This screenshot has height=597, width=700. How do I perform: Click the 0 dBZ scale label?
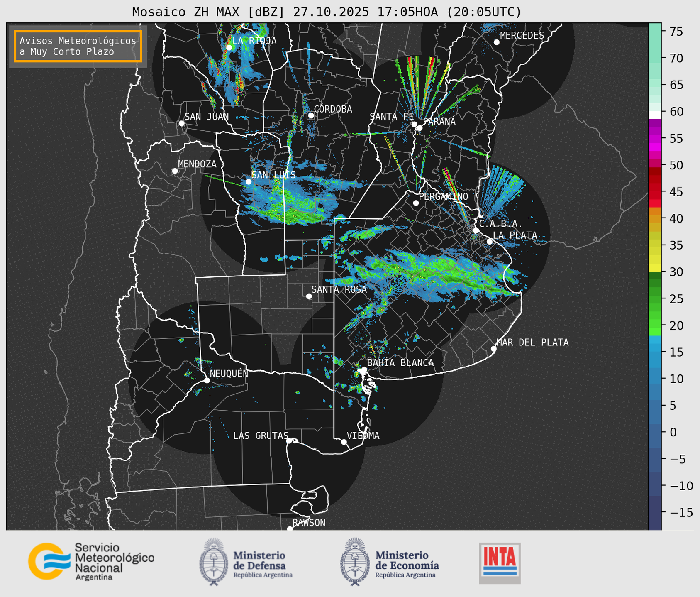pos(673,432)
